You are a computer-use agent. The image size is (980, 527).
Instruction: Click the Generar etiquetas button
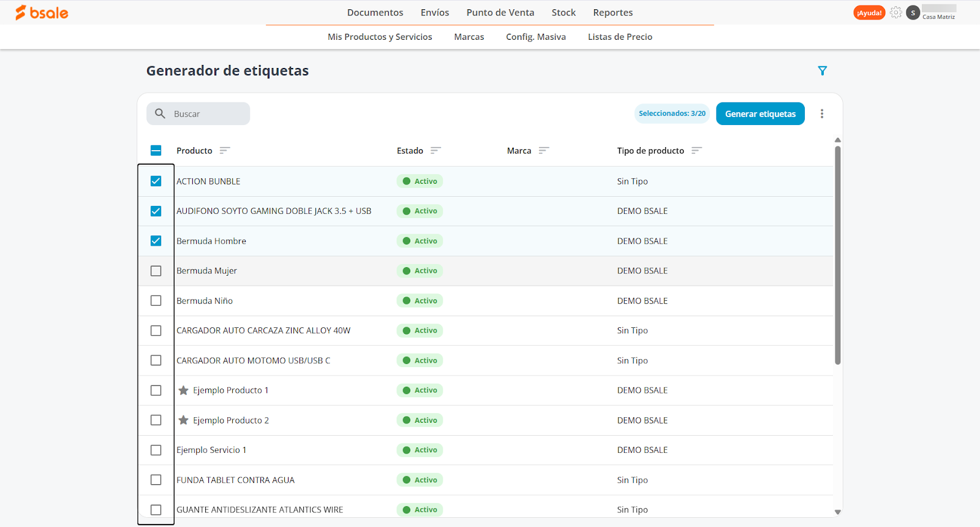[760, 113]
